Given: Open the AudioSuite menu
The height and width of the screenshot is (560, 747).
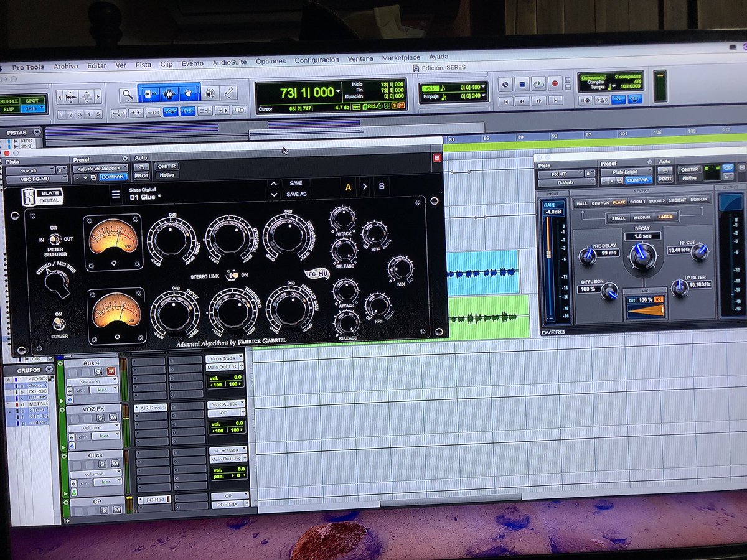Looking at the screenshot, I should [230, 62].
